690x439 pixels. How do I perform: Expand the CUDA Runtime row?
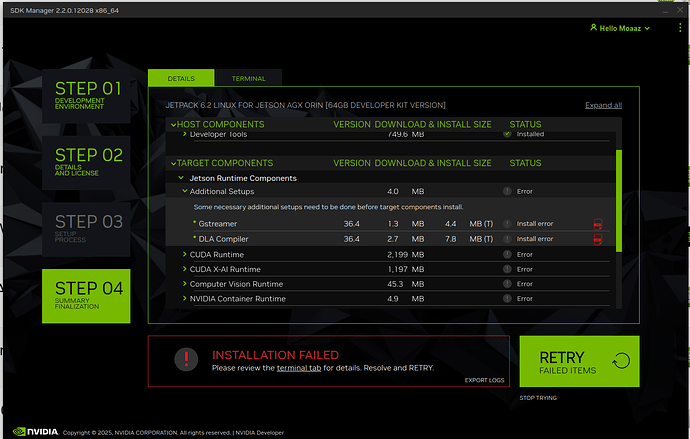click(x=185, y=254)
